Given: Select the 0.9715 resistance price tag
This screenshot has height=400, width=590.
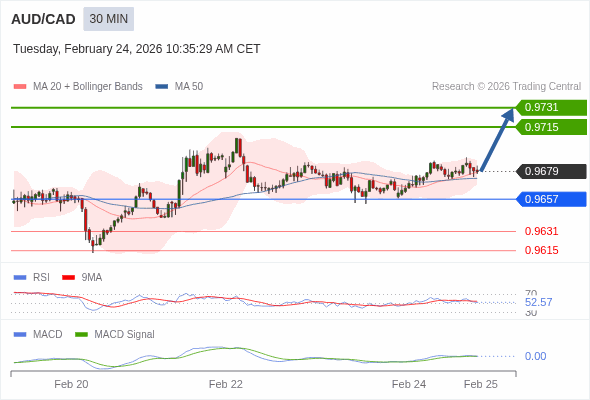Looking at the screenshot, I should (x=551, y=127).
